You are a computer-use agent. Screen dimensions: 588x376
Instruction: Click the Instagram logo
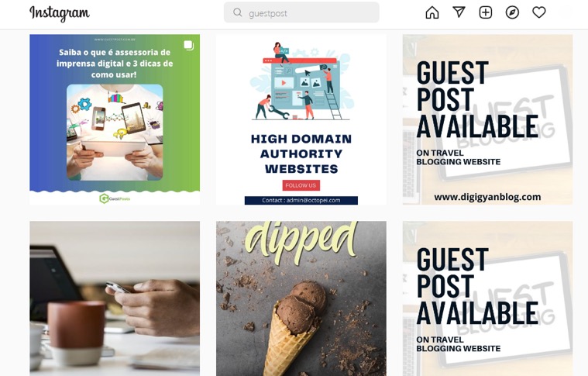pyautogui.click(x=60, y=13)
